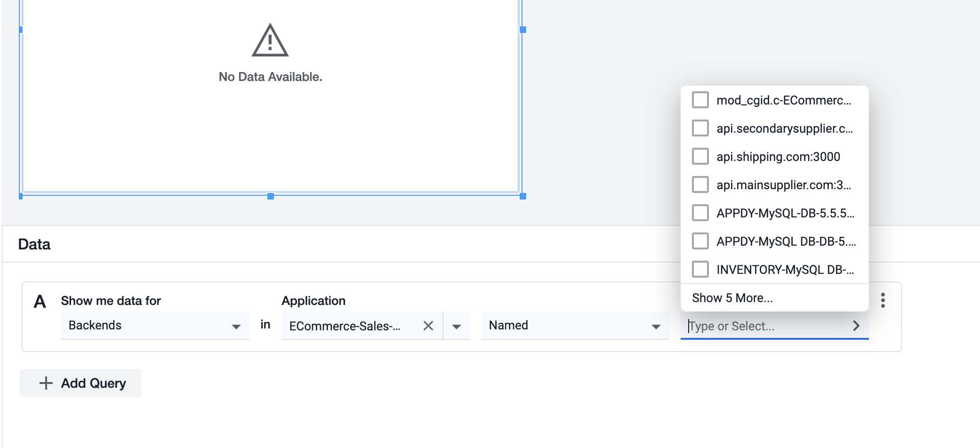Screen dimensions: 980x448
Task: Click Show 5 More... in the backend list
Action: coord(732,298)
